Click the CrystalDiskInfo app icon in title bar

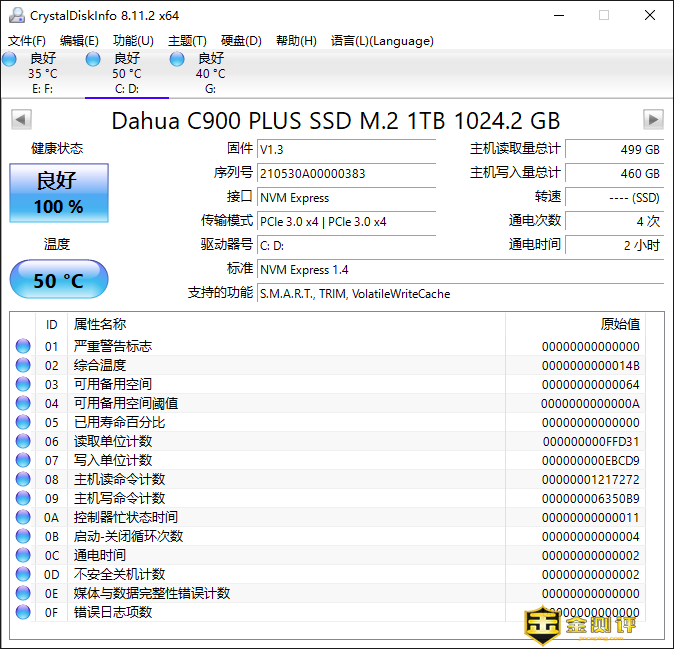click(x=15, y=15)
